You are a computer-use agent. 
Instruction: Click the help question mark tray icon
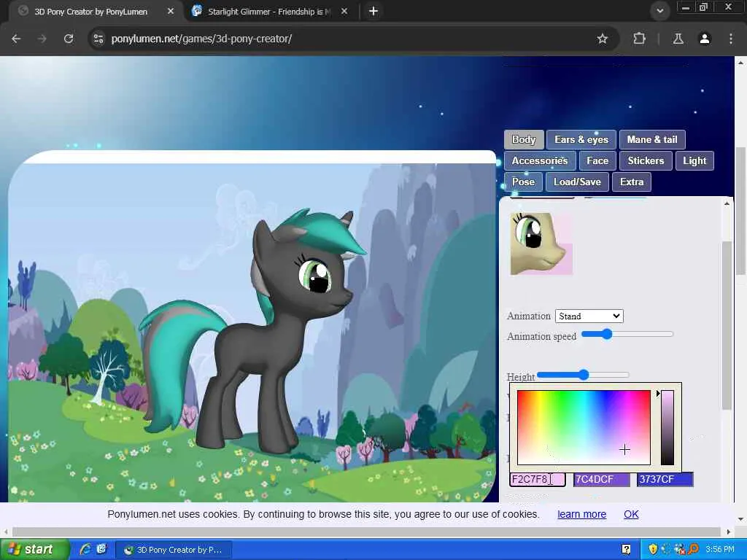[x=626, y=550]
